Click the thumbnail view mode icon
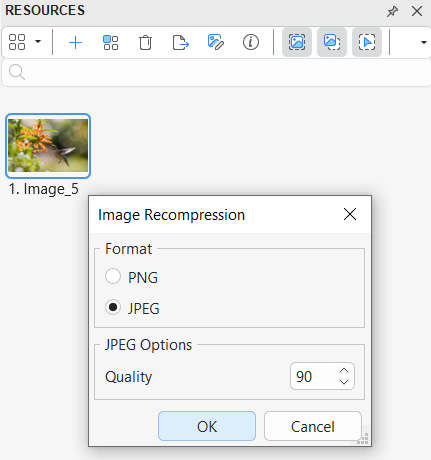 (x=17, y=42)
